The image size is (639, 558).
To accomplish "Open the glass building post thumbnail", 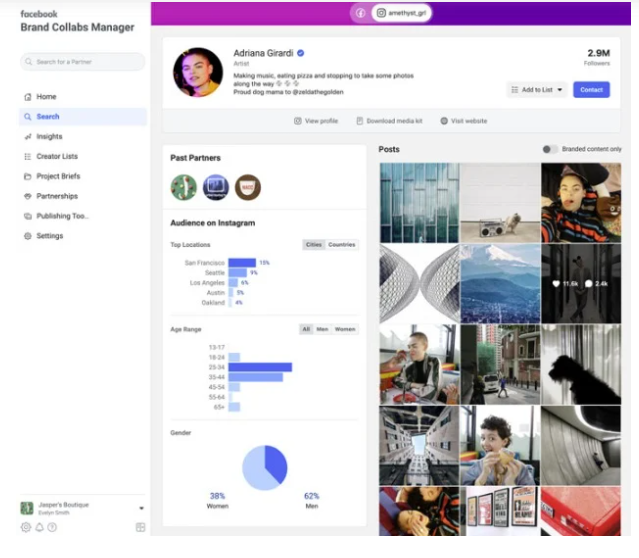I will point(419,203).
